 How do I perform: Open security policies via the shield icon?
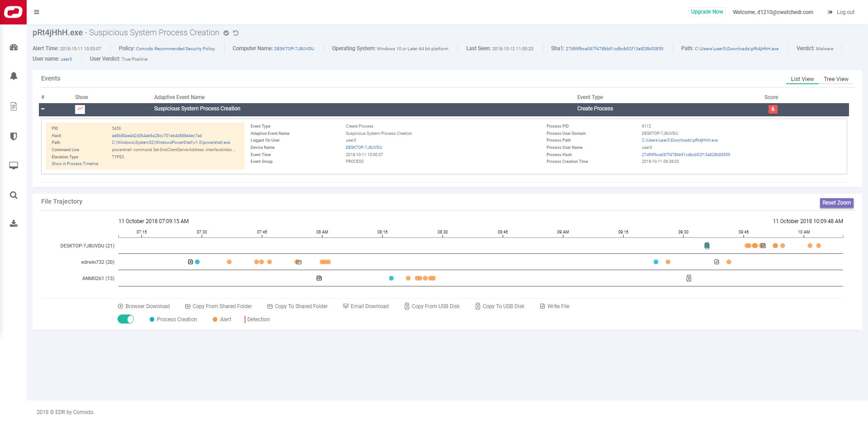pos(14,136)
